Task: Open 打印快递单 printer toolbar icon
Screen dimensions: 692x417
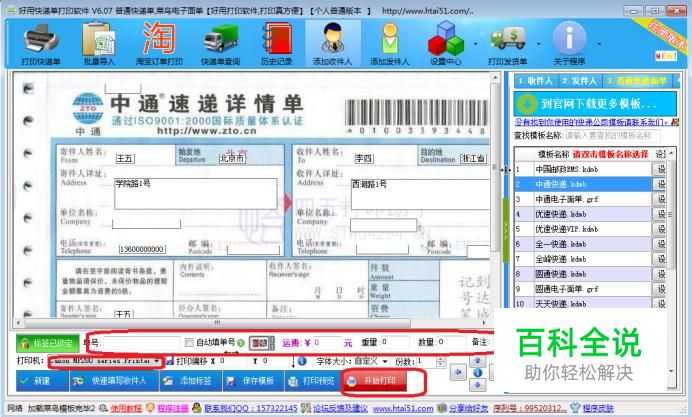Action: pos(41,44)
